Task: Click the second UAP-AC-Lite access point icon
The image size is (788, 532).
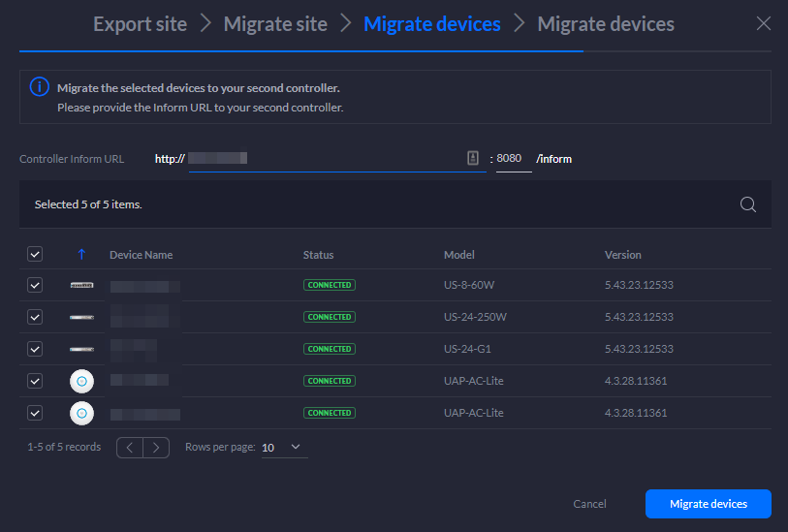Action: coord(81,413)
